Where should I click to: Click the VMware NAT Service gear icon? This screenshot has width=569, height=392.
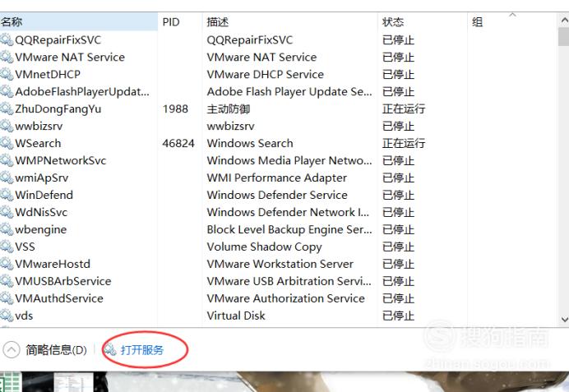7,57
